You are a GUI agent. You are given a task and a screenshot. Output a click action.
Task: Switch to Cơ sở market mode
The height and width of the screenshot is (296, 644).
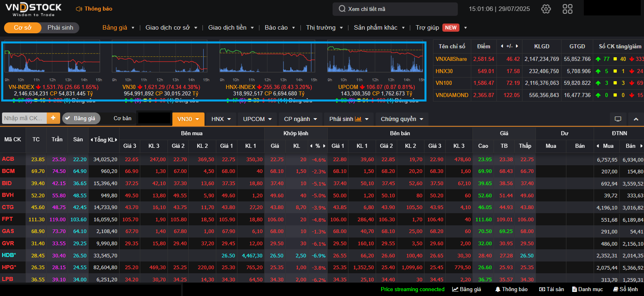(23, 28)
